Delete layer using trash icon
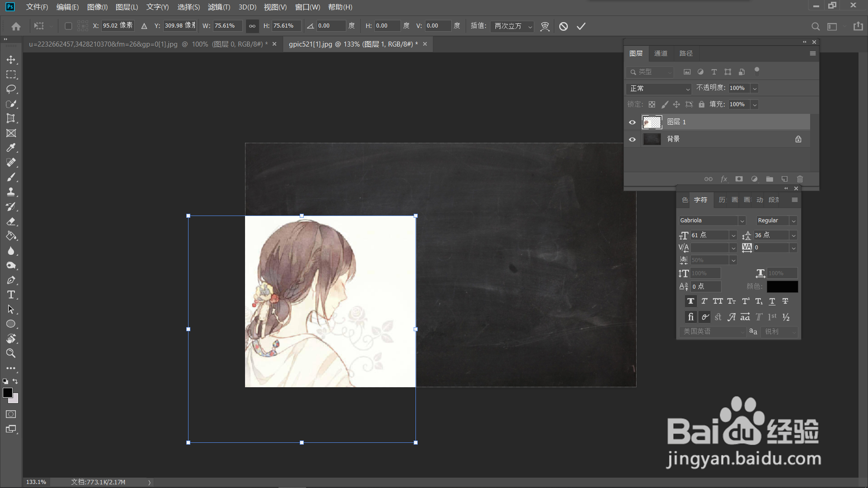Screen dimensions: 868x488 pos(800,179)
